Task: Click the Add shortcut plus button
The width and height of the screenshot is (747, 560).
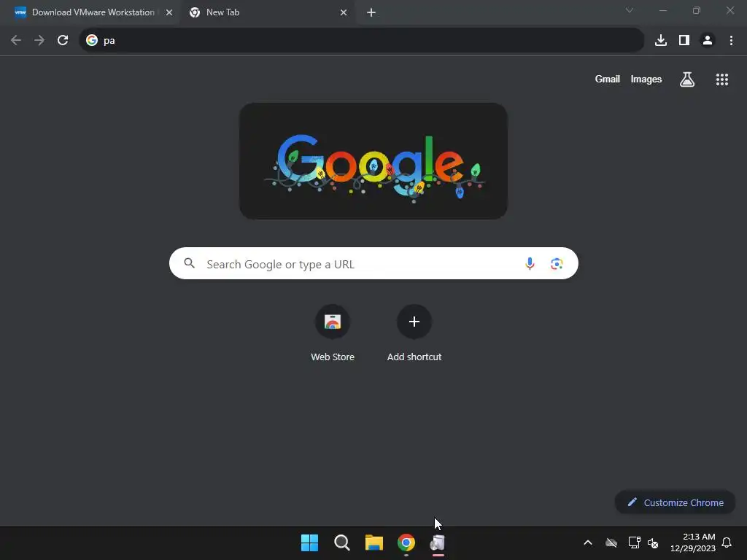Action: (x=414, y=322)
